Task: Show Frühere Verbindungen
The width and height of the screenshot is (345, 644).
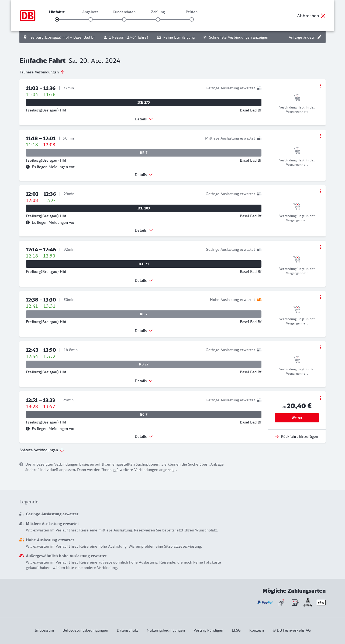Action: 42,72
